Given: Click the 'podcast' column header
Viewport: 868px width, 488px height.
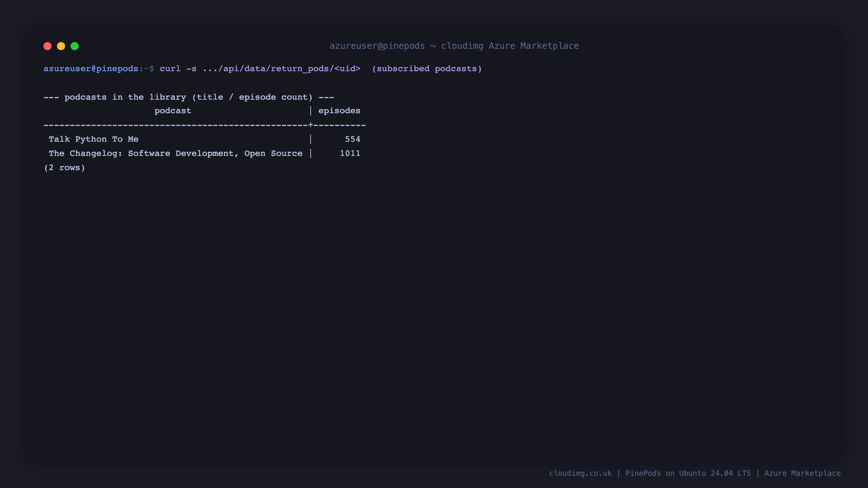Looking at the screenshot, I should click(x=173, y=110).
